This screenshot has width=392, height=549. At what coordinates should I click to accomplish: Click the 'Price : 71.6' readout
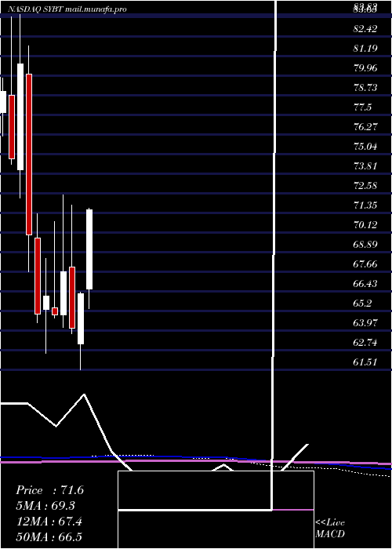coord(49,490)
